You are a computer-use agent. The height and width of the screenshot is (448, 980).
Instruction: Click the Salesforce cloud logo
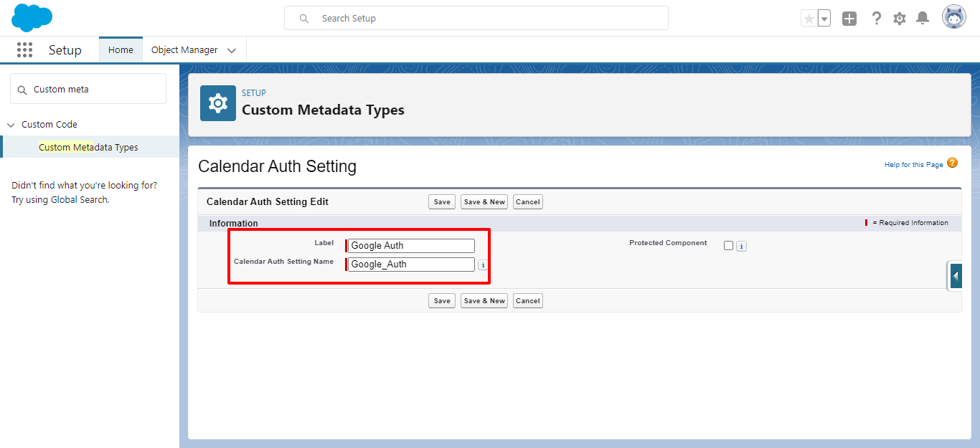[x=32, y=18]
